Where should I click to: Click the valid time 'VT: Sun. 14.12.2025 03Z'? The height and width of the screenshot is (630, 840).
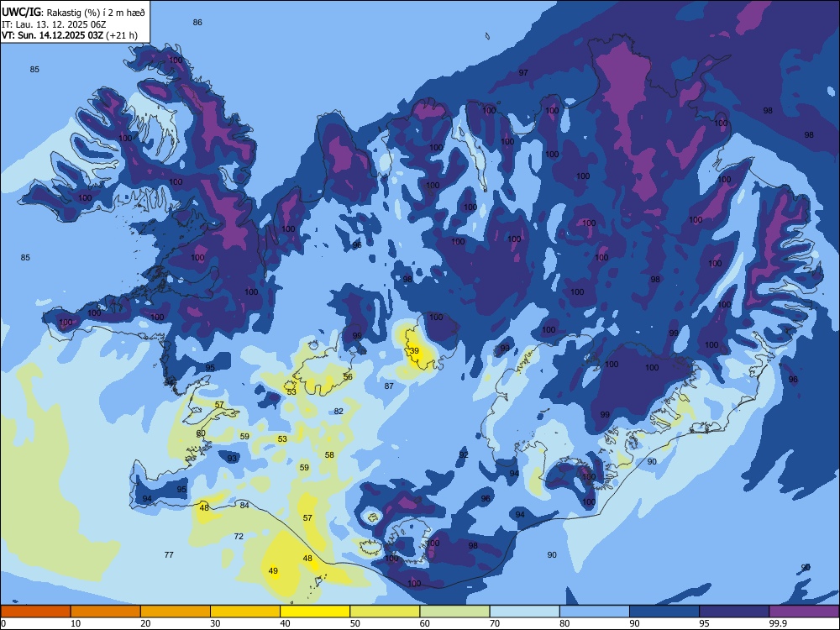coord(52,35)
